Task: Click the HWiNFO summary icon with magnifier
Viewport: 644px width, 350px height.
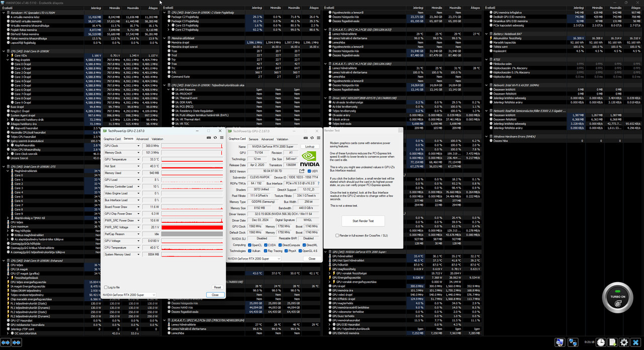Action: pyautogui.click(x=560, y=342)
